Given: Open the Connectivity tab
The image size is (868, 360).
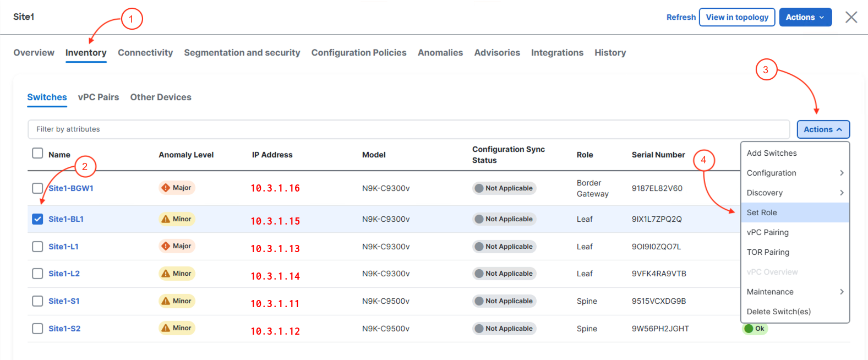Looking at the screenshot, I should pyautogui.click(x=145, y=53).
